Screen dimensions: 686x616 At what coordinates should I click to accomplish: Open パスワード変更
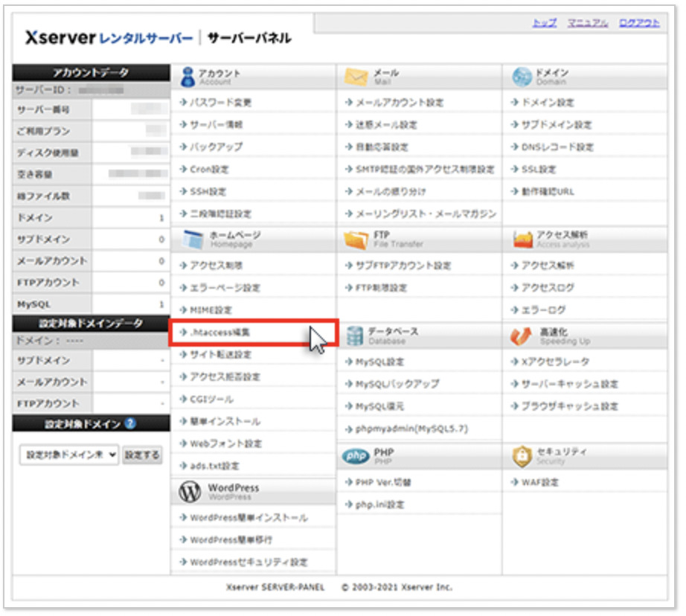[x=220, y=103]
